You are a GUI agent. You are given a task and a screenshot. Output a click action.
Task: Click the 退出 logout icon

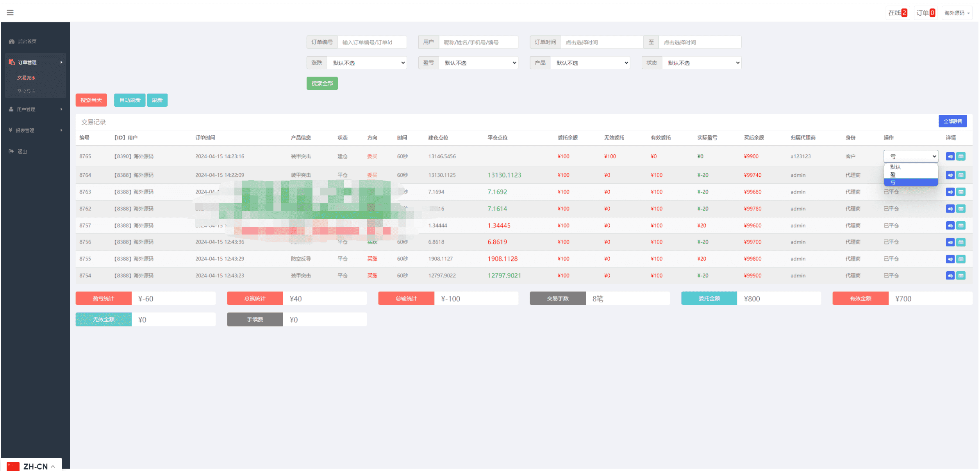coord(11,151)
